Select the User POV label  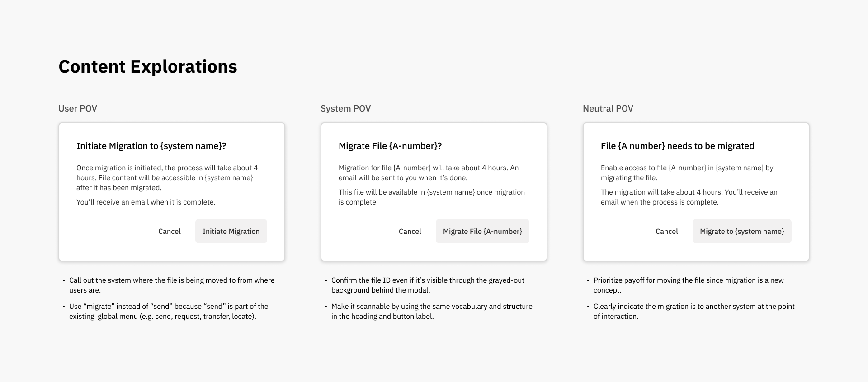click(x=78, y=108)
